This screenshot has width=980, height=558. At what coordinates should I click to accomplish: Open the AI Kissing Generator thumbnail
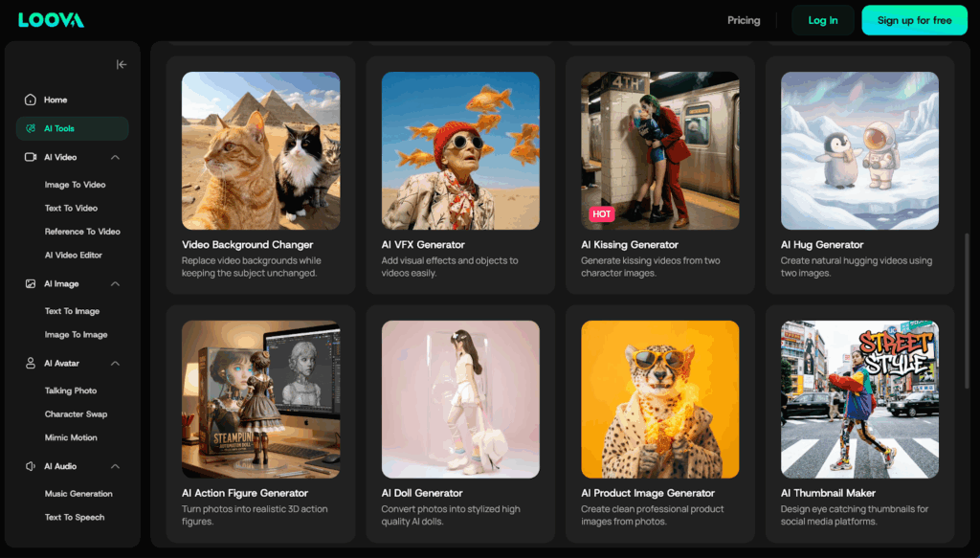coord(660,150)
